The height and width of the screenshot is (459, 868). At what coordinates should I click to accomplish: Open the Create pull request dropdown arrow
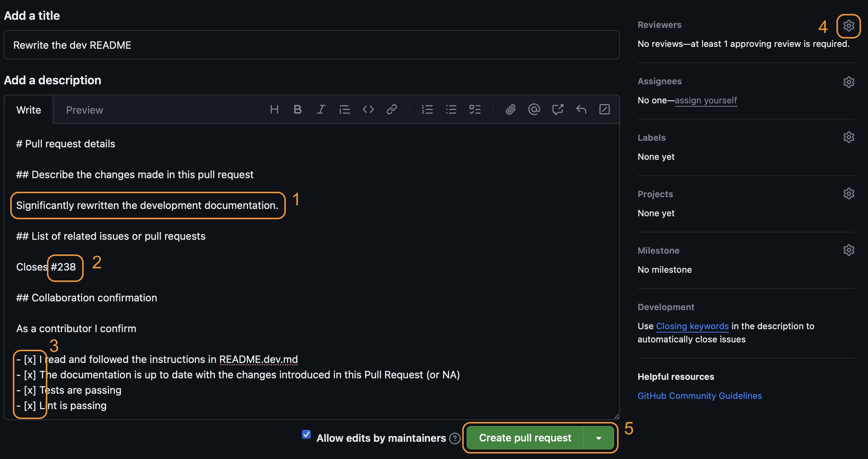pyautogui.click(x=598, y=438)
